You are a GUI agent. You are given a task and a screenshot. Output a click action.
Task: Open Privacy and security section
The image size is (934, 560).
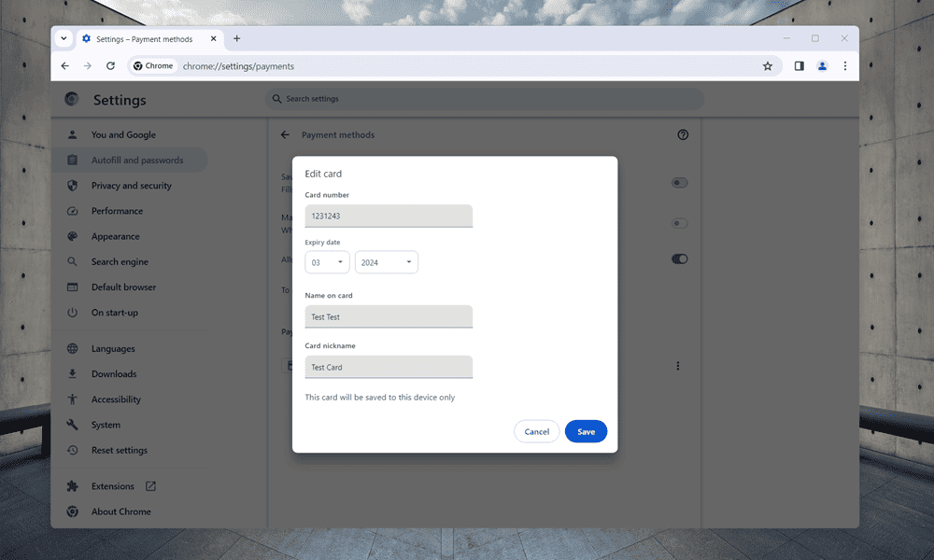pyautogui.click(x=131, y=186)
